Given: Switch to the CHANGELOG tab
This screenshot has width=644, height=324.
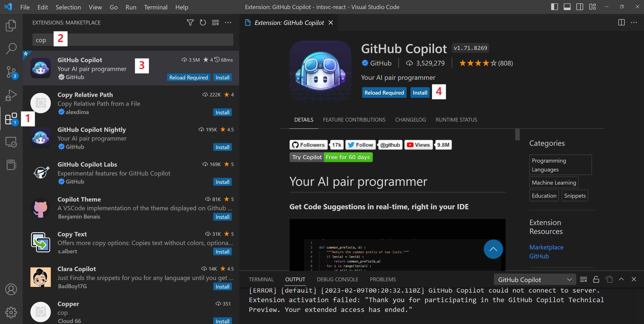Looking at the screenshot, I should point(410,120).
